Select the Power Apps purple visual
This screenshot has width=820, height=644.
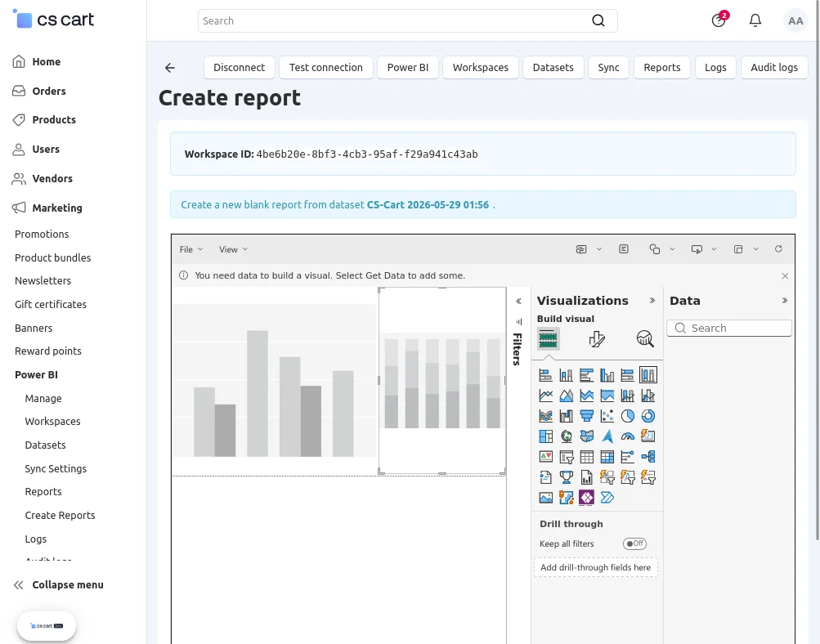click(586, 497)
